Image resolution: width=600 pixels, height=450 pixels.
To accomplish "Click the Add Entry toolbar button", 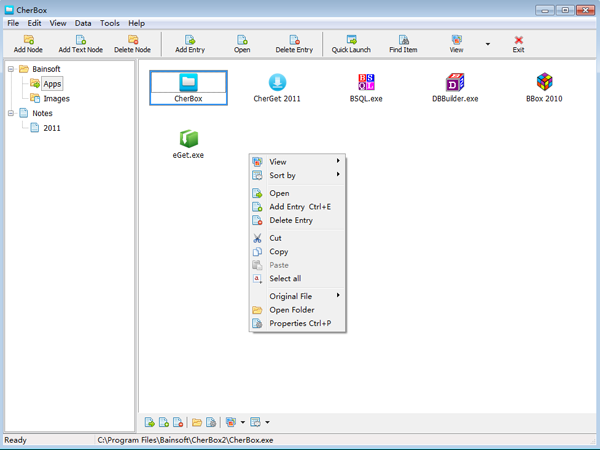I will tap(190, 44).
